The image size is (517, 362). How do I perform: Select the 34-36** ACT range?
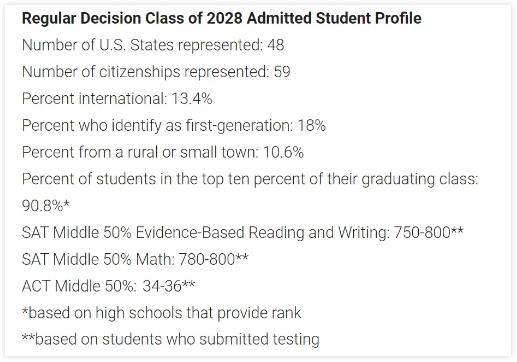click(x=169, y=286)
